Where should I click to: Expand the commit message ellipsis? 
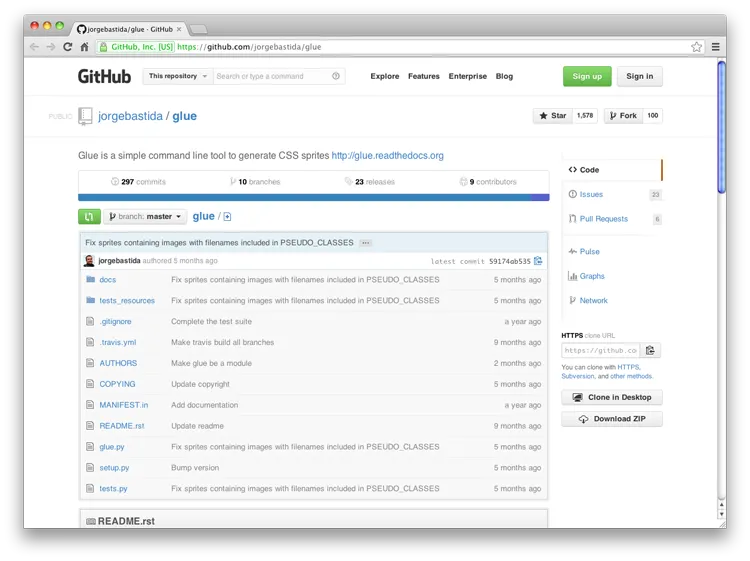tap(365, 243)
